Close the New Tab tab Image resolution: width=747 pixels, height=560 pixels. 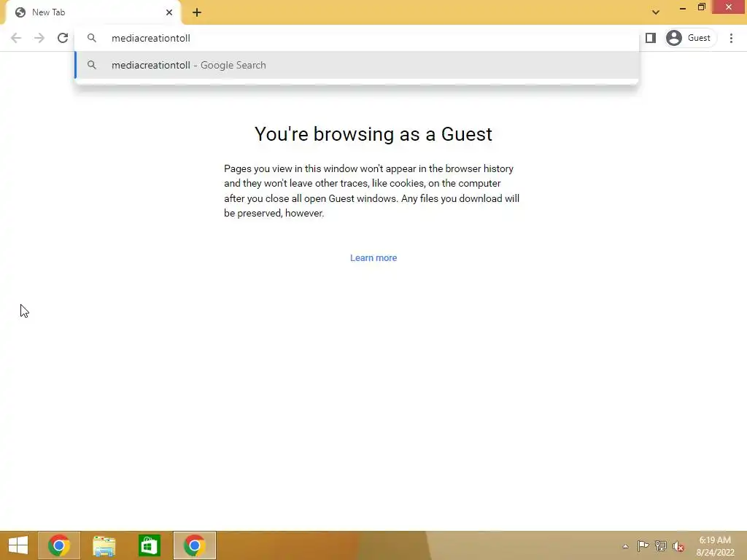[169, 12]
